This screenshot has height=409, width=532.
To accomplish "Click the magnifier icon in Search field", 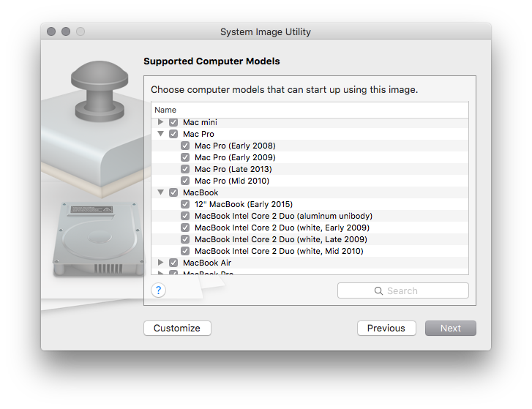I will 378,291.
